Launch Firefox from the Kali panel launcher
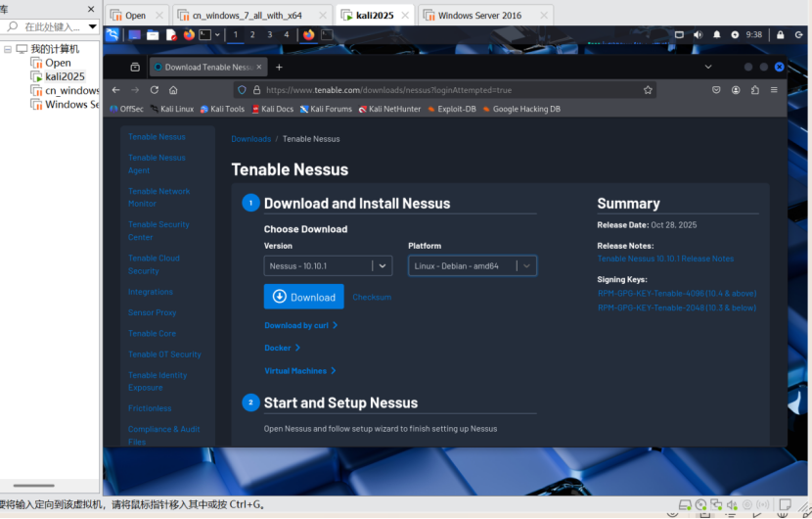The width and height of the screenshot is (812, 519). click(189, 34)
